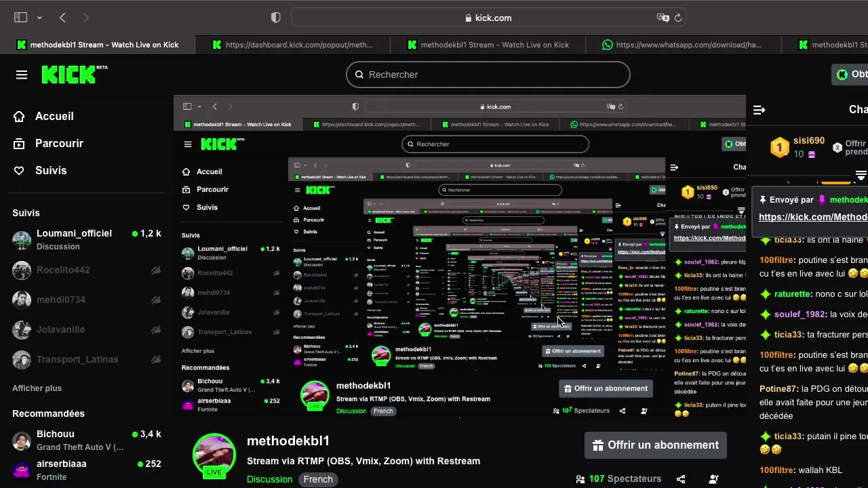
Task: Expand Afficher plus in the outermost sidebar
Action: point(37,388)
